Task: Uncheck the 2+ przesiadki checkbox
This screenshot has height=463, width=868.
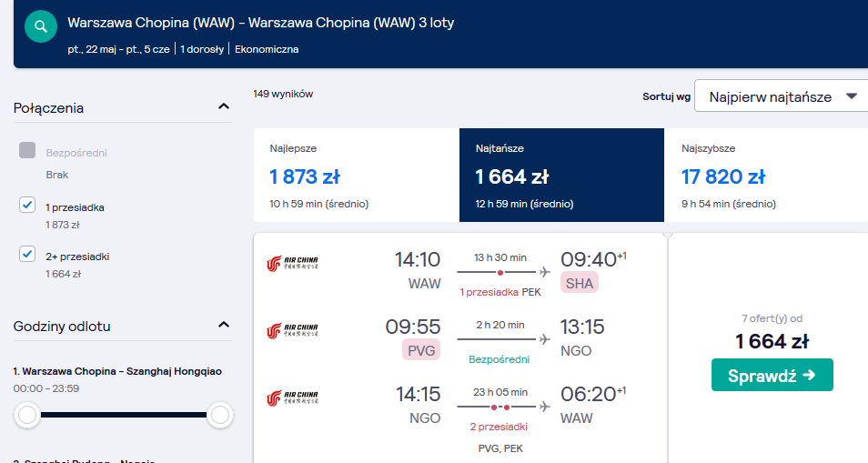Action: point(27,254)
